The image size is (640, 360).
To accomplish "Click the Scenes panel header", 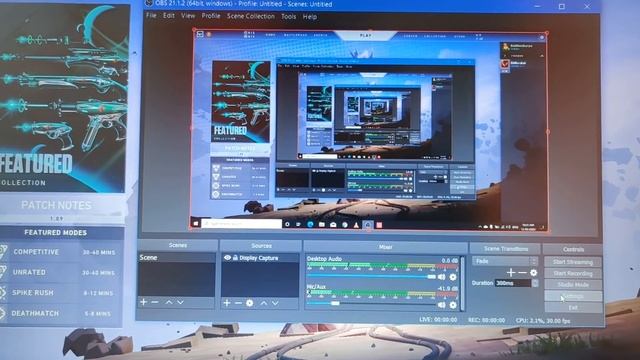I will point(178,245).
